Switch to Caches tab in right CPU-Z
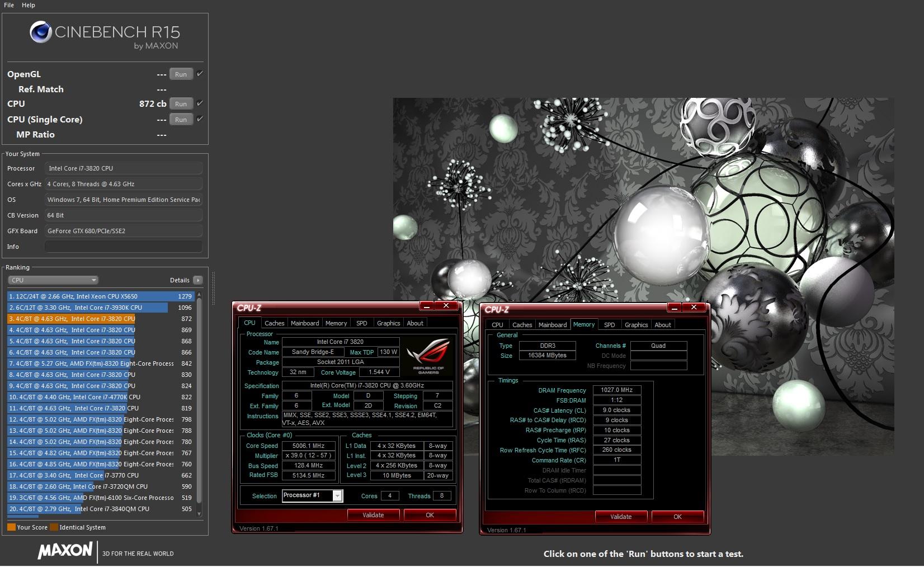This screenshot has width=924, height=567. tap(522, 325)
